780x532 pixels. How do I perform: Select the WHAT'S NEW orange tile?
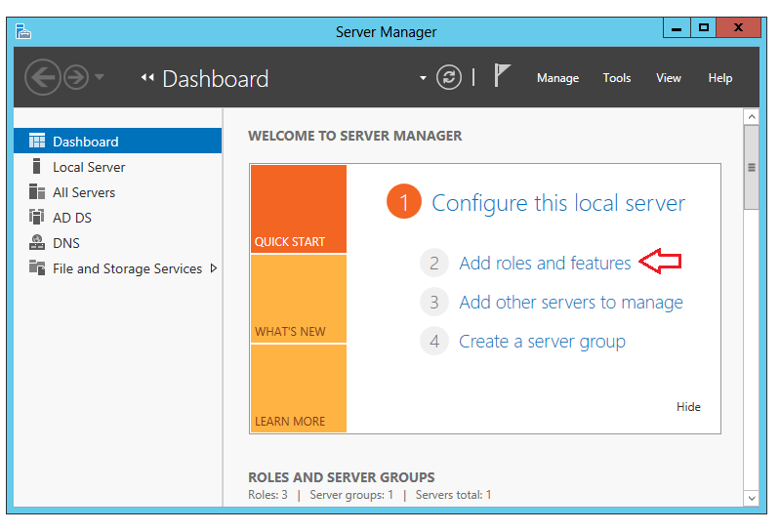[299, 299]
